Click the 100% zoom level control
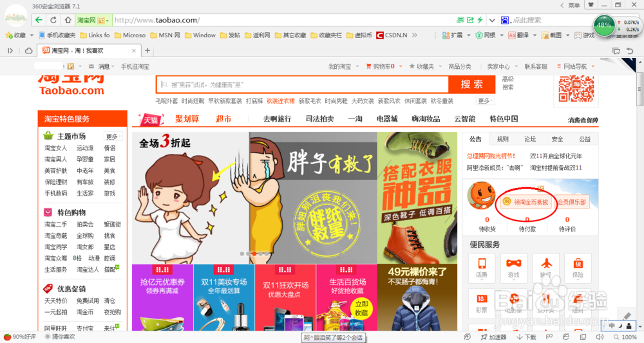Viewport: 644px width, 343px height. pyautogui.click(x=625, y=337)
